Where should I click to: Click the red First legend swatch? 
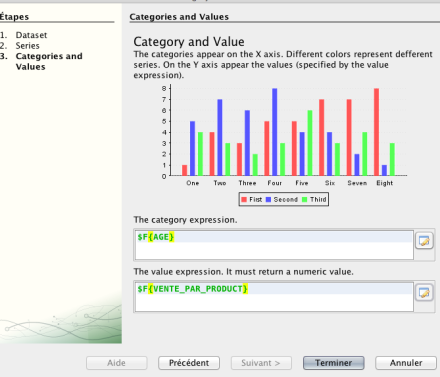pos(244,199)
